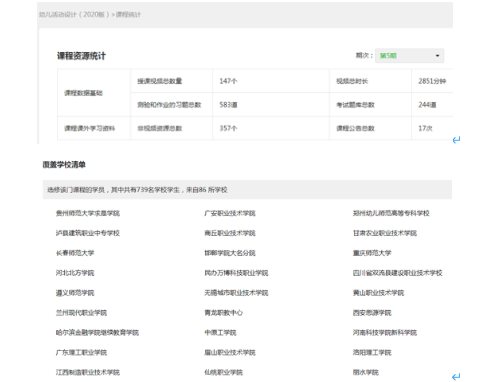Screen dimensions: 500x382
Task: Select 洛阳理工学院 from the list
Action: click(372, 352)
